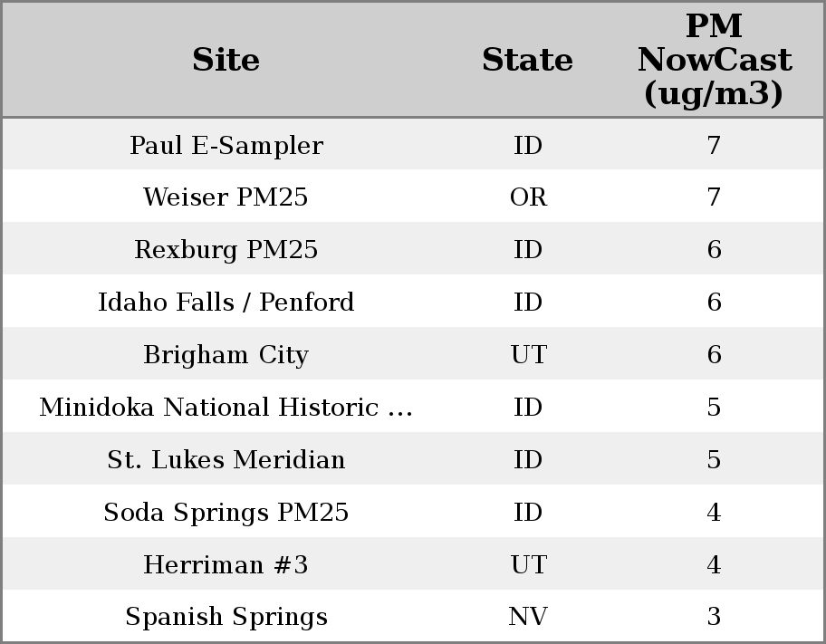Click the Site column header
826x644 pixels.
click(226, 60)
